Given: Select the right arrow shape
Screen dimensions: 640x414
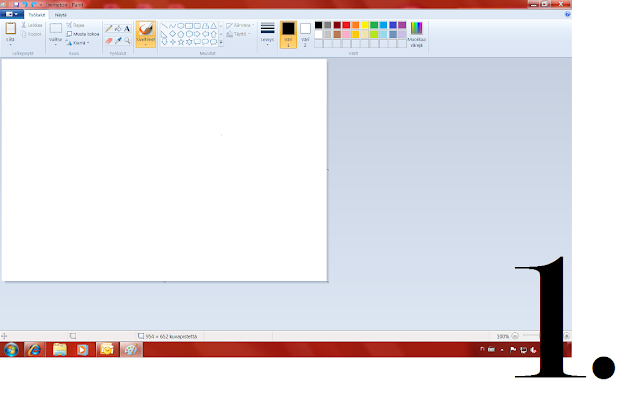Looking at the screenshot, I should 197,34.
